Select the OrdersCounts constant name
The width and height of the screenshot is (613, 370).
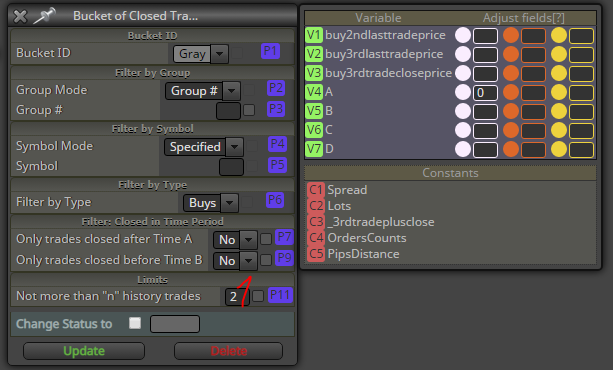[x=367, y=238]
